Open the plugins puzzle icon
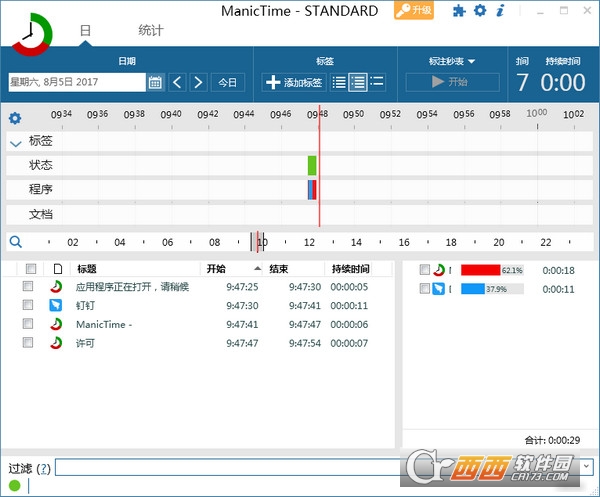 459,10
